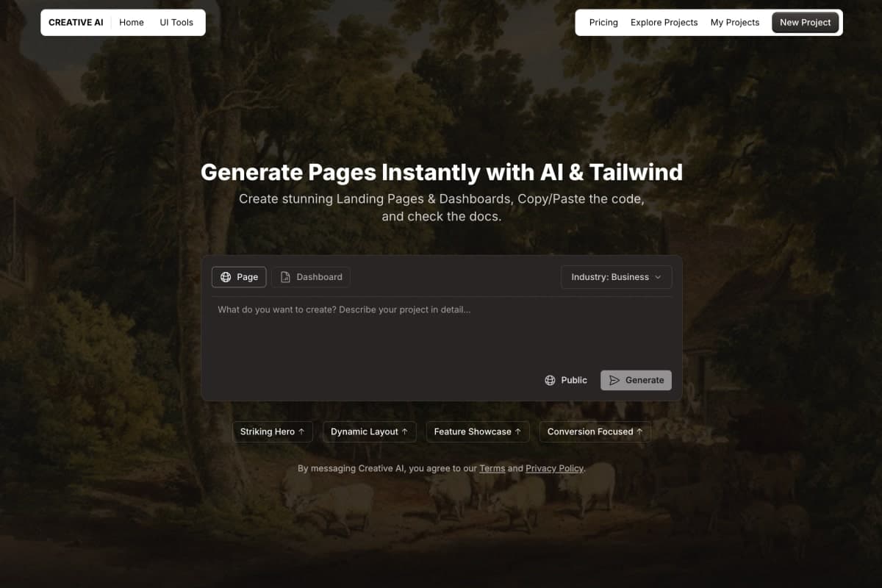Open the Privacy Policy link
The height and width of the screenshot is (588, 882).
tap(554, 468)
